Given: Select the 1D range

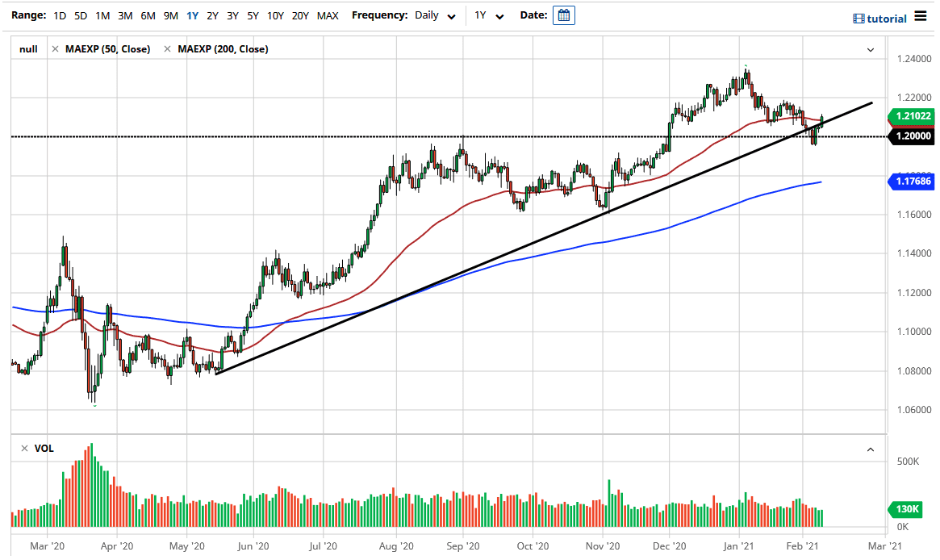Looking at the screenshot, I should 60,15.
